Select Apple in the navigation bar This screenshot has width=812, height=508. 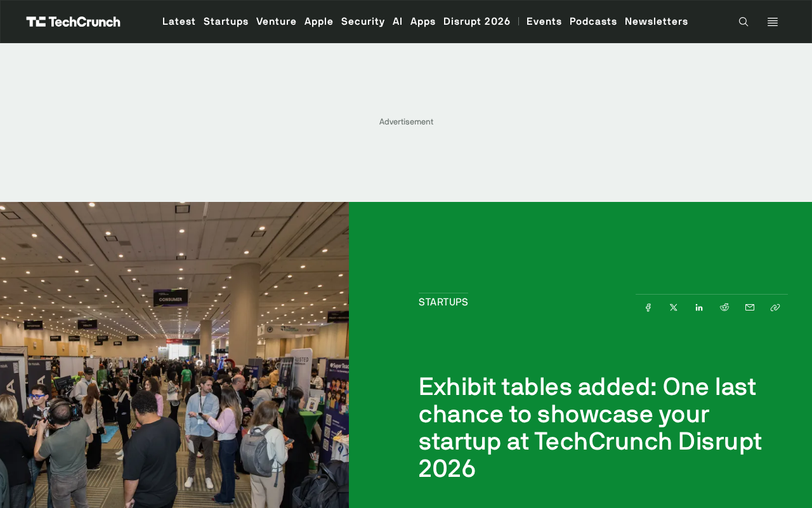(x=319, y=22)
